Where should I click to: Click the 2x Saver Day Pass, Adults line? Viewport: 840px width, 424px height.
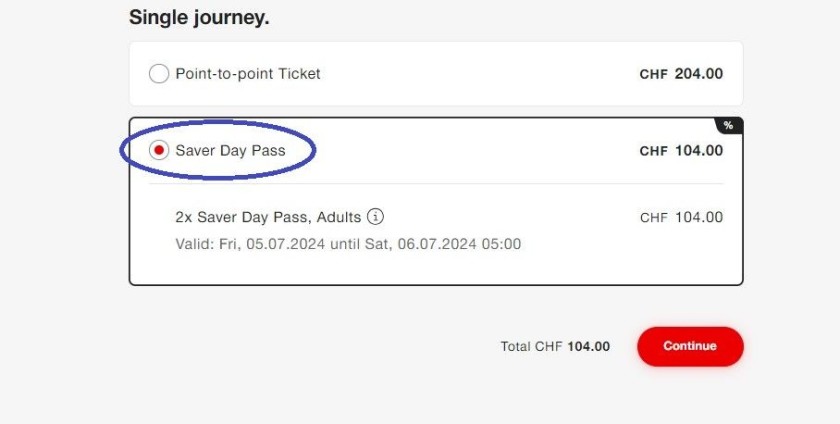point(268,217)
